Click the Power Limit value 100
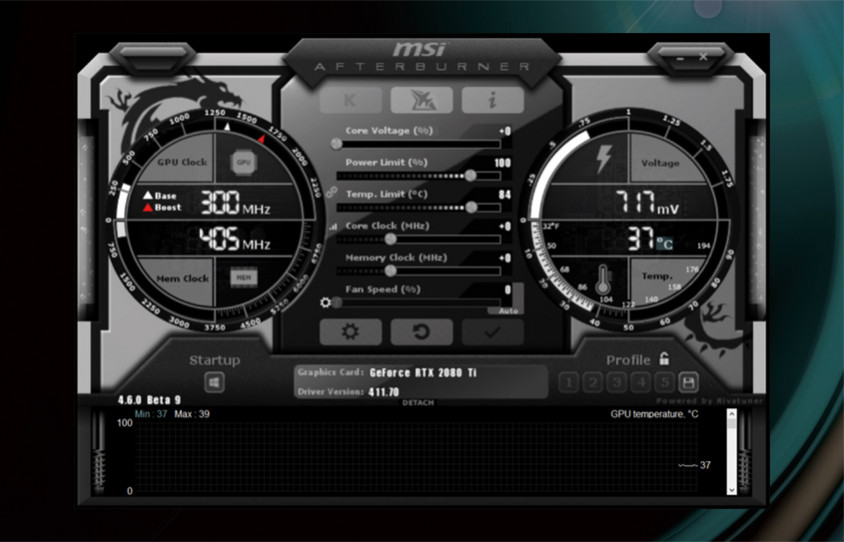 coord(503,163)
